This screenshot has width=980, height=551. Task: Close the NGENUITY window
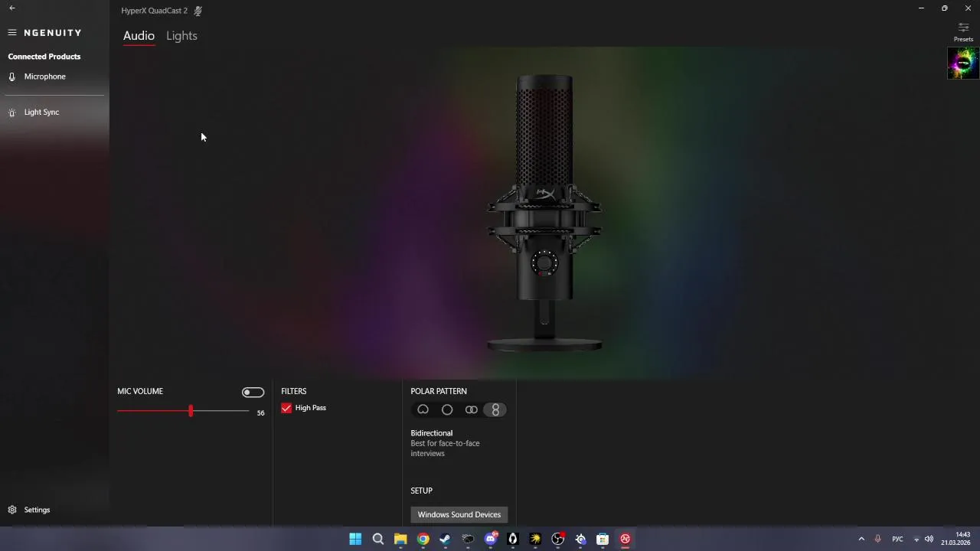point(968,8)
